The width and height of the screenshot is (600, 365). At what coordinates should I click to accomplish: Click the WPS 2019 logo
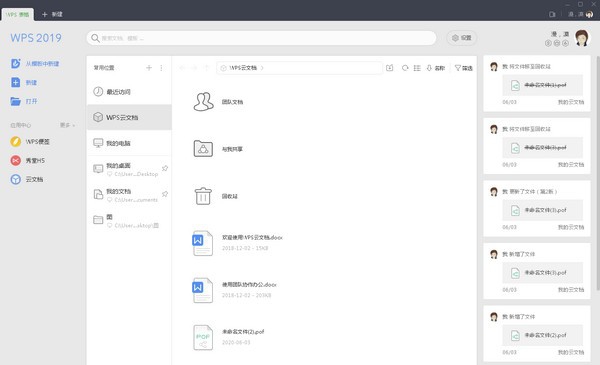coord(36,38)
